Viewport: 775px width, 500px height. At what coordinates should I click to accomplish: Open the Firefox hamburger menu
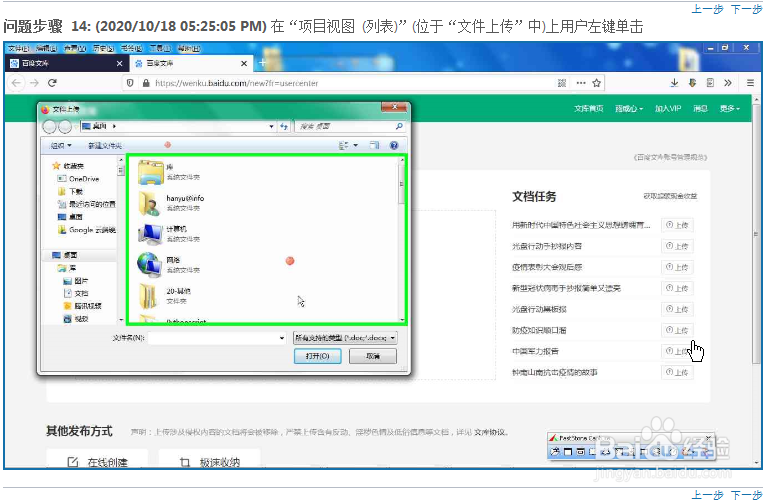750,83
